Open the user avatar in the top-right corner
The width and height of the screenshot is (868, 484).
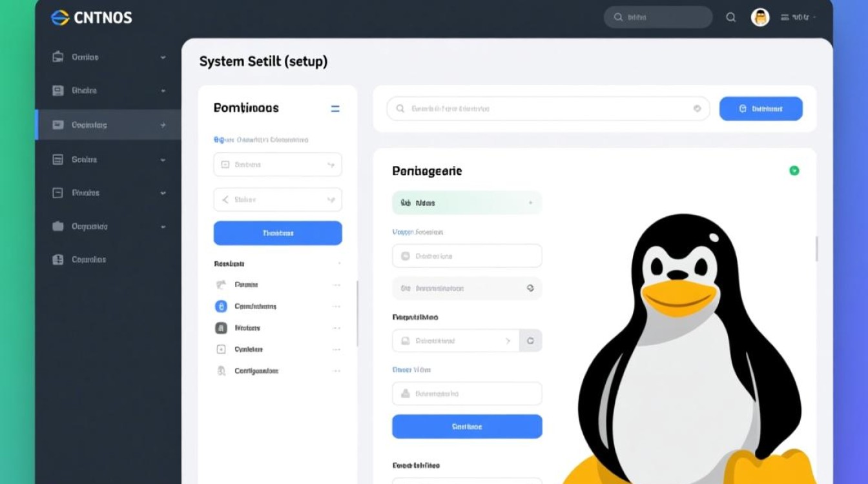pos(760,17)
